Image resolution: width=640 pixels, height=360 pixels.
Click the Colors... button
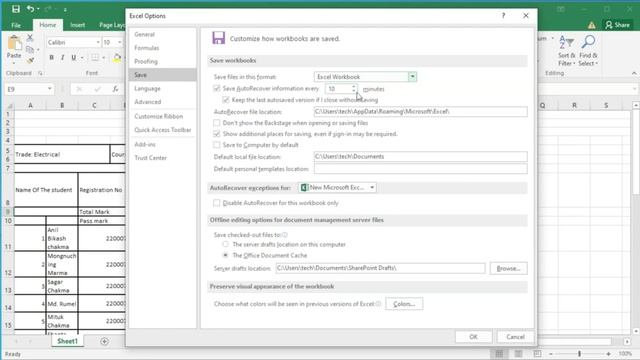[x=404, y=304]
